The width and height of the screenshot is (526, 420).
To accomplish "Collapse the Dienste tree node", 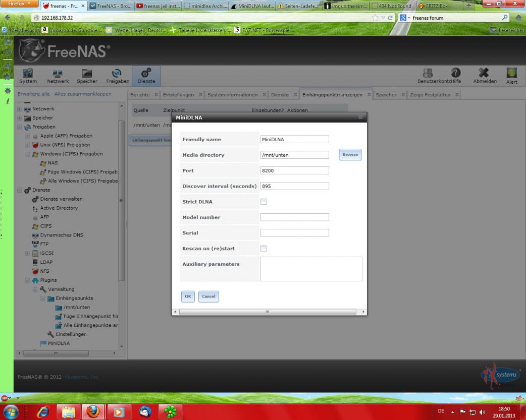I will [20, 190].
